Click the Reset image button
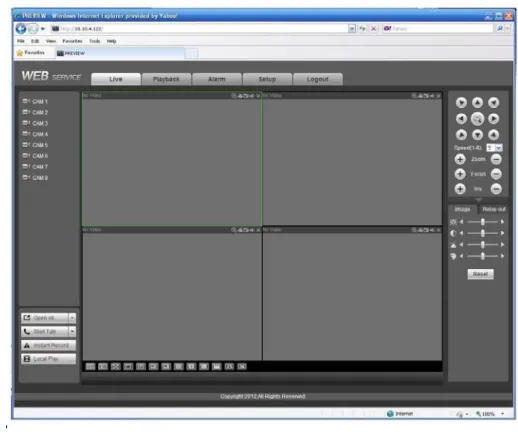The height and width of the screenshot is (441, 518). pyautogui.click(x=480, y=274)
